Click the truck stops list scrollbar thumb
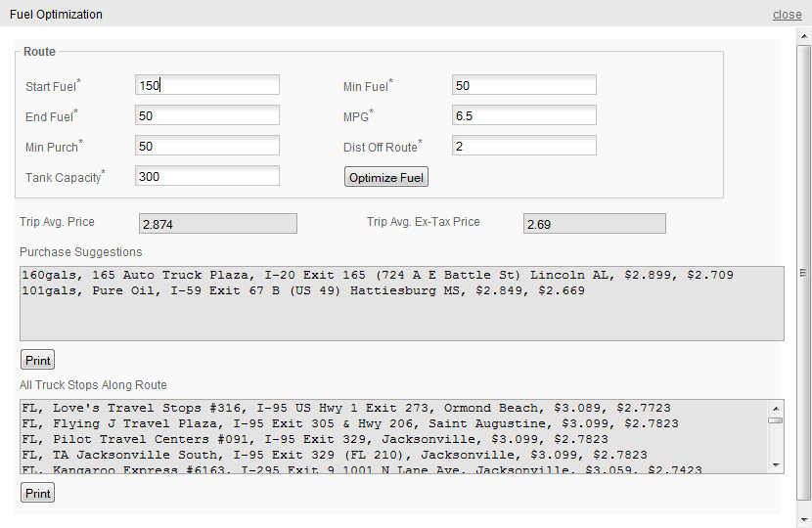Viewport: 812px width, 528px height. (x=775, y=420)
